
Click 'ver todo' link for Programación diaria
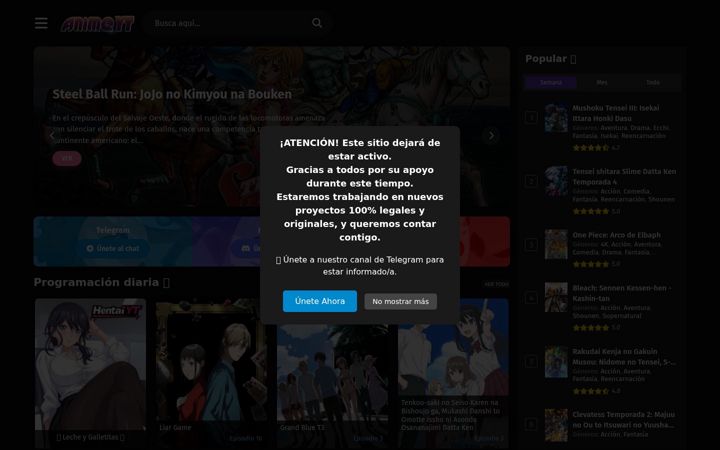tap(496, 284)
